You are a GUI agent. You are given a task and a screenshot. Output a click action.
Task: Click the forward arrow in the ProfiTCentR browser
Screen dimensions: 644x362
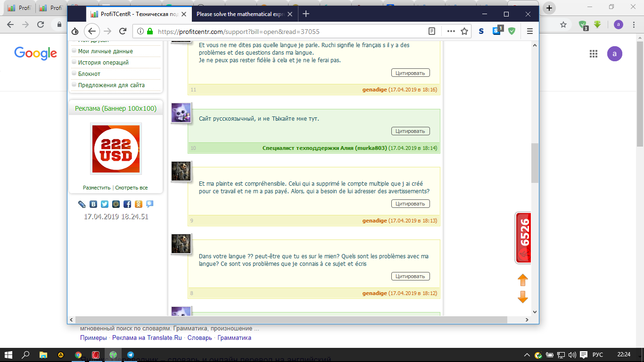pyautogui.click(x=107, y=31)
